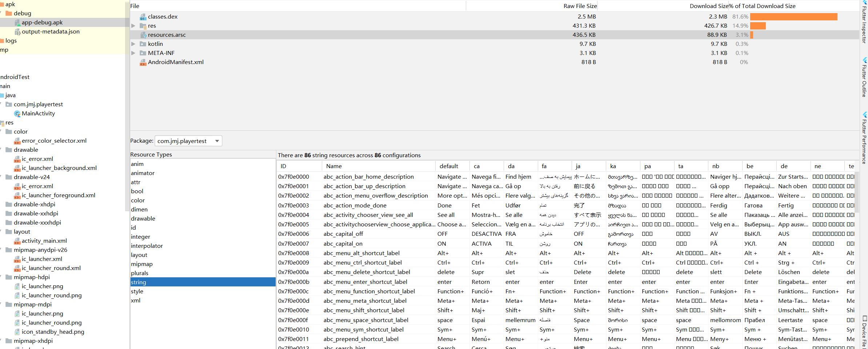The image size is (868, 349).
Task: Click the META-INF folder icon
Action: pyautogui.click(x=143, y=53)
